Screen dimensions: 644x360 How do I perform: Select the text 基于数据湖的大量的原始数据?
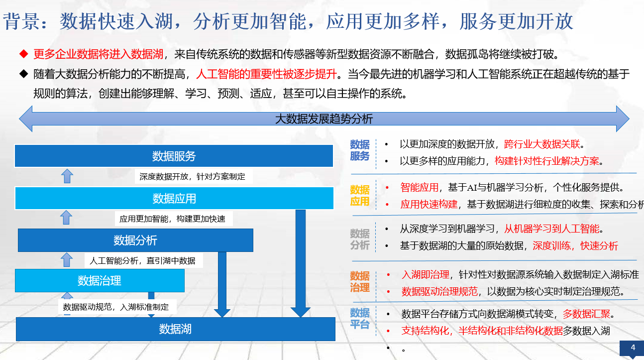(x=461, y=245)
